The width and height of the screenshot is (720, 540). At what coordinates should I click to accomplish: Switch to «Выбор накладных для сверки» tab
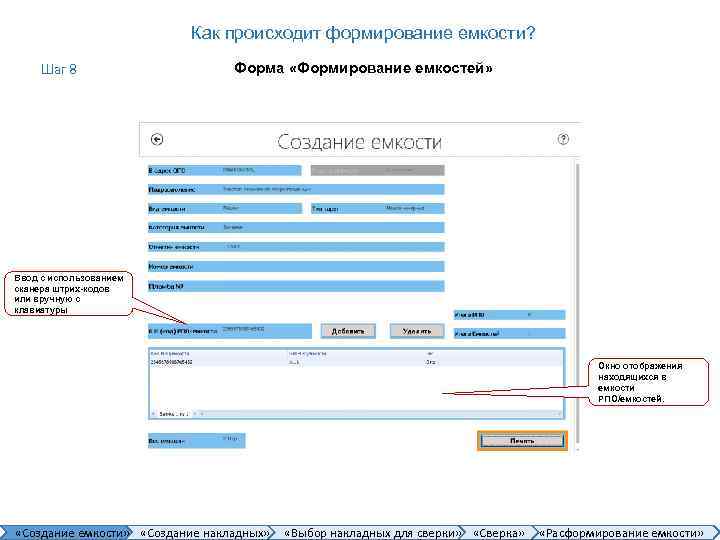tap(371, 533)
